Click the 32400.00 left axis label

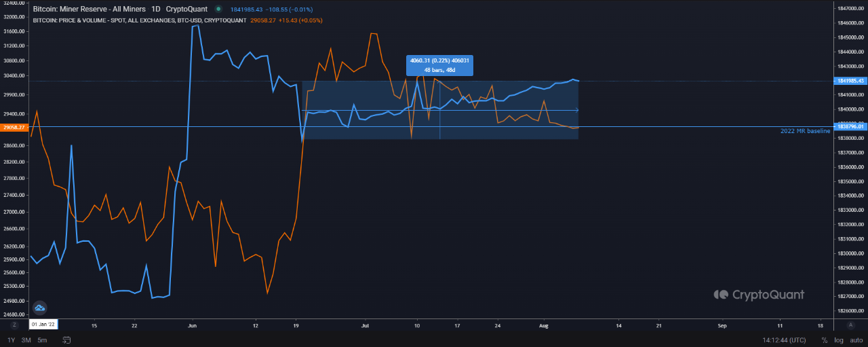14,2
